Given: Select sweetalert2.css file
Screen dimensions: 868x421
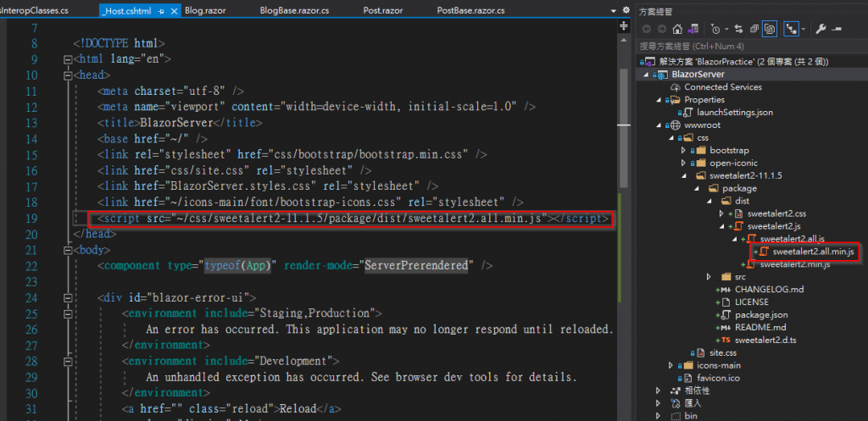Looking at the screenshot, I should pos(777,213).
